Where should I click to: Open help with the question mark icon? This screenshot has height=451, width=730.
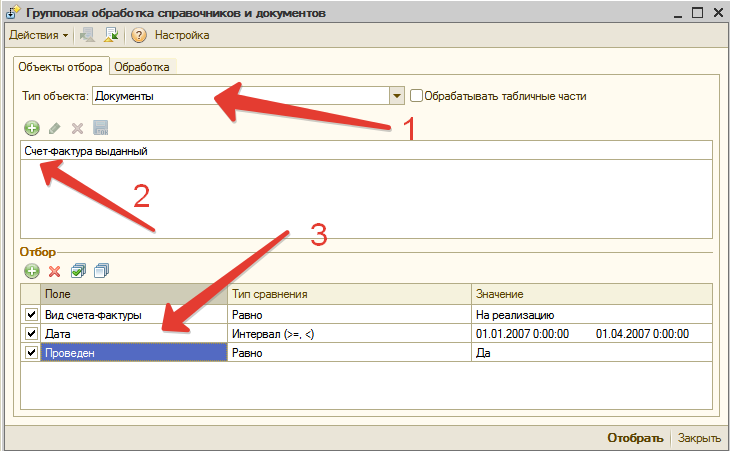[x=139, y=35]
